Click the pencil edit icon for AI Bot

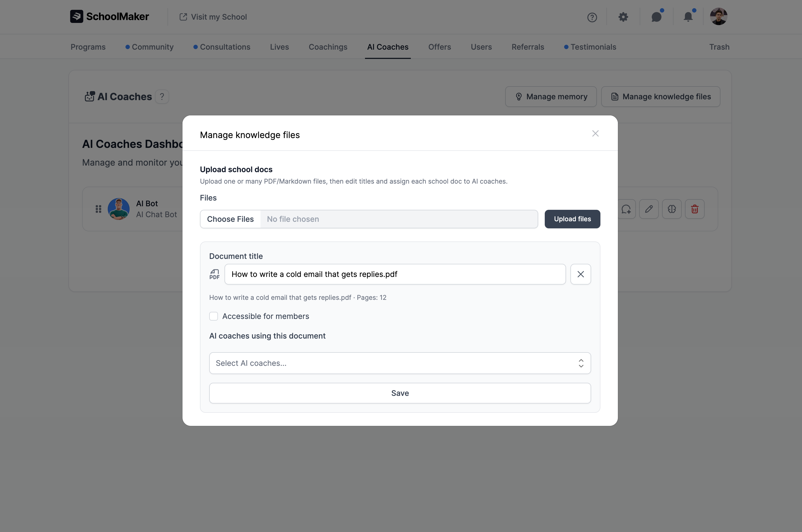(x=649, y=209)
